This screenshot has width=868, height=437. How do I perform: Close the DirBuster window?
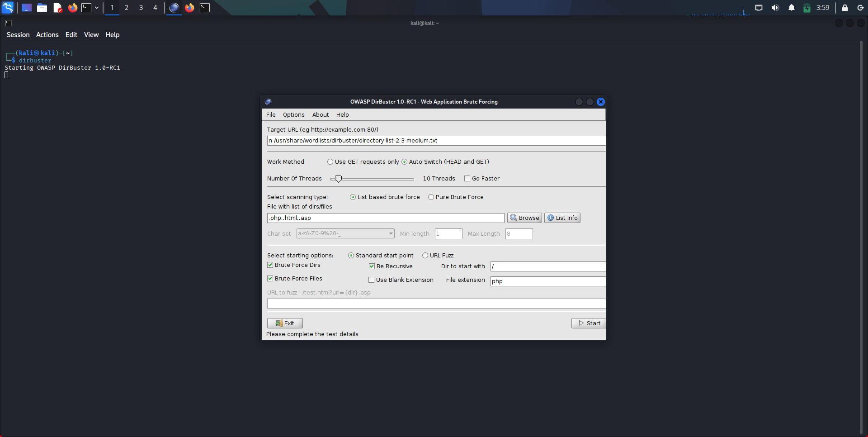(601, 102)
